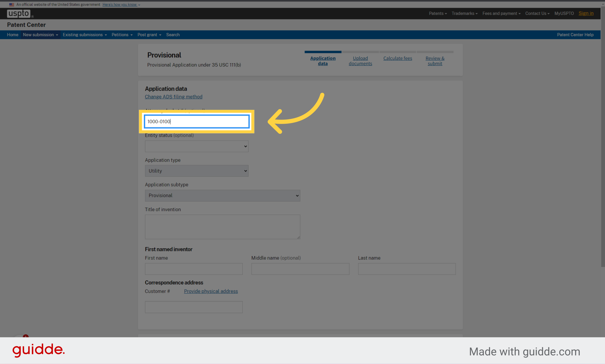605x364 pixels.
Task: Open the Application subtype dropdown showing Provisional
Action: coord(222,196)
